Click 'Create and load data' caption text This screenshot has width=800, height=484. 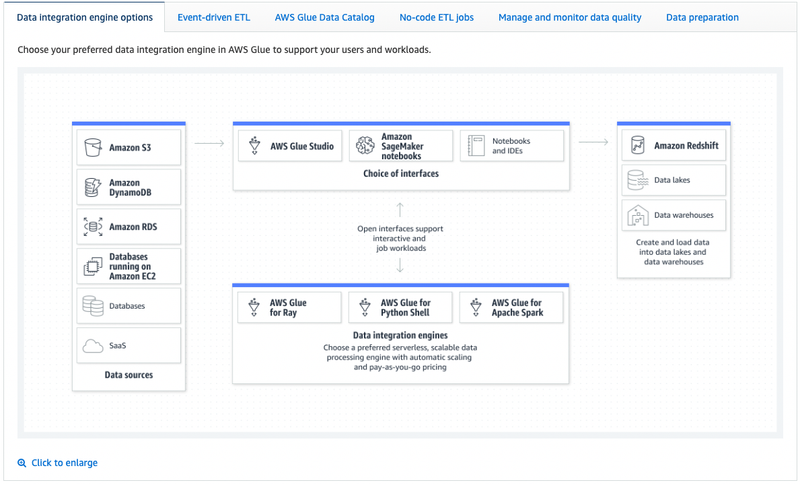pos(672,252)
